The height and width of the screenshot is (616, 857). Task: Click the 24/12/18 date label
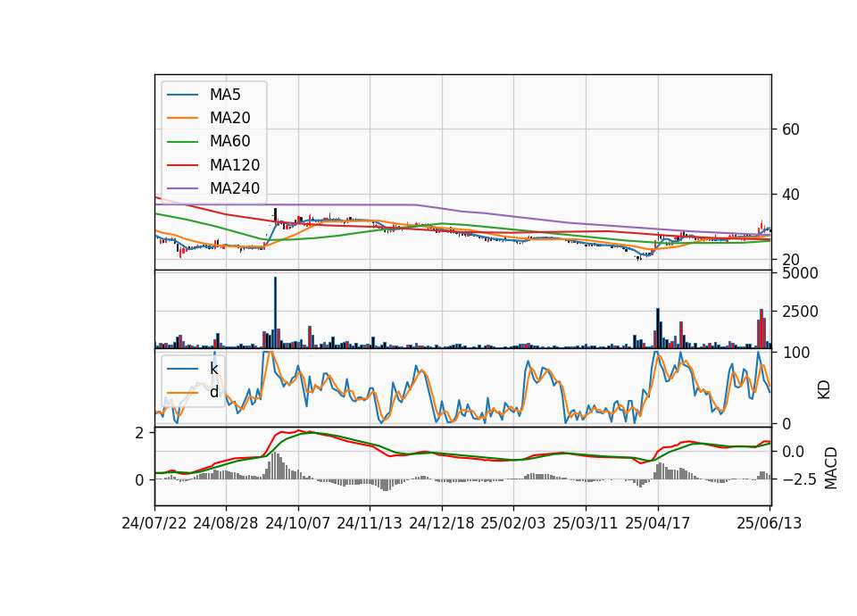[x=442, y=523]
